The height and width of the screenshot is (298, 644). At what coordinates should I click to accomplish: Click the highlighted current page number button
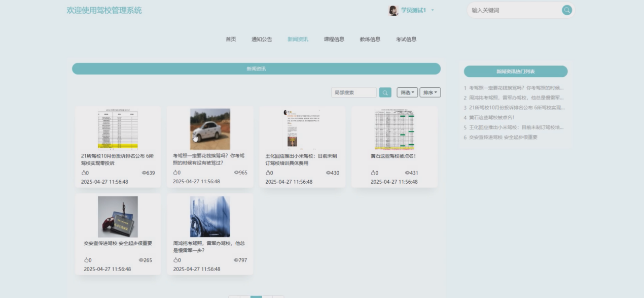[256, 296]
